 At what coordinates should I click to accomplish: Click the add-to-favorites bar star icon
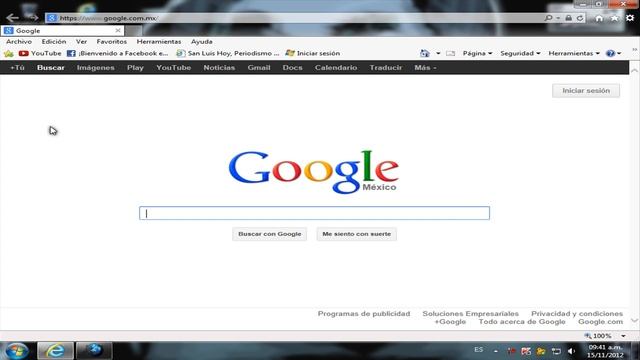click(9, 53)
